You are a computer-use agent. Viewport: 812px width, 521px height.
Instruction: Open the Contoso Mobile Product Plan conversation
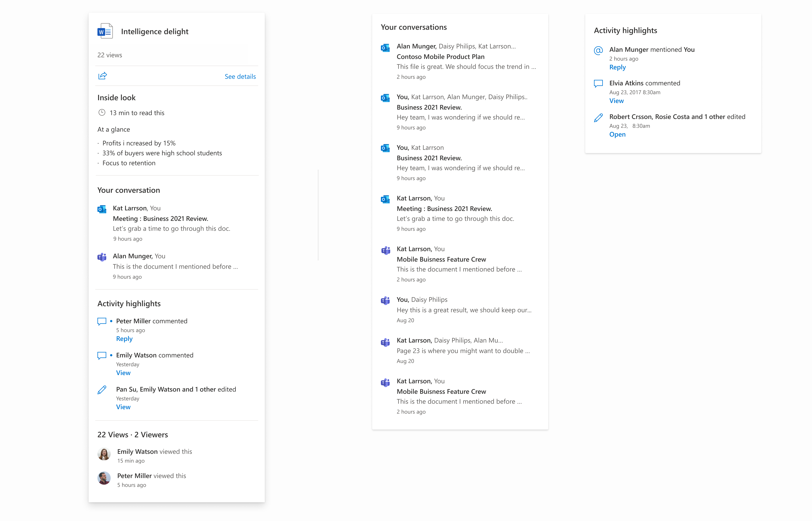[440, 57]
